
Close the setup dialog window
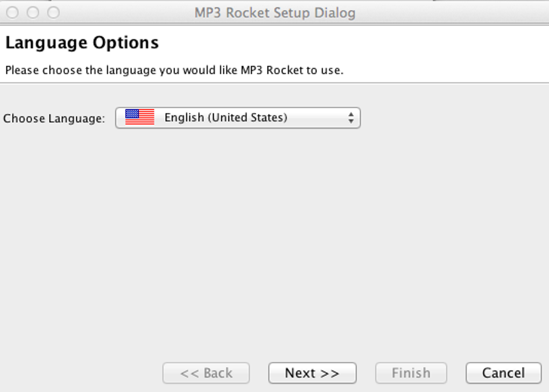(x=12, y=12)
